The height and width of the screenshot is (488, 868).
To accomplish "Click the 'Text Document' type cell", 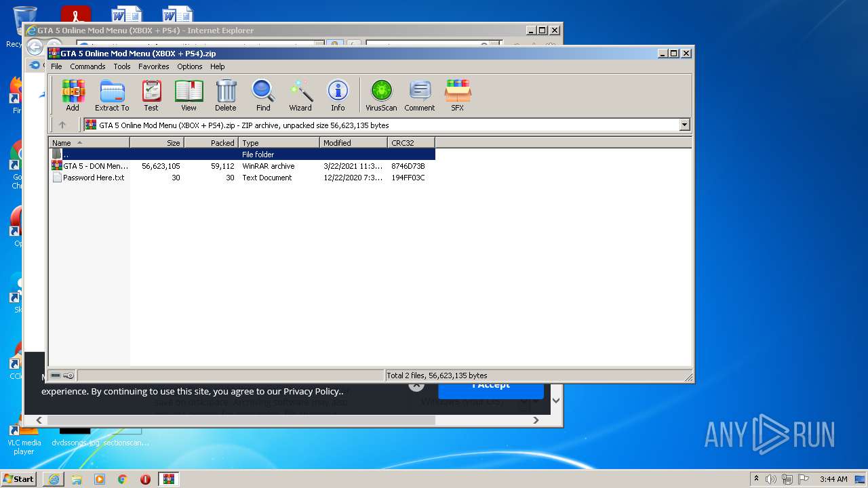I will pyautogui.click(x=267, y=178).
